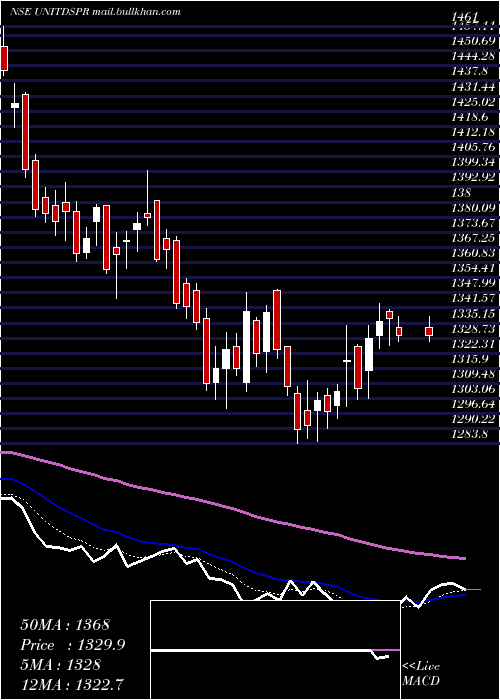Select the 1303.06 price axis value

[x=473, y=390]
